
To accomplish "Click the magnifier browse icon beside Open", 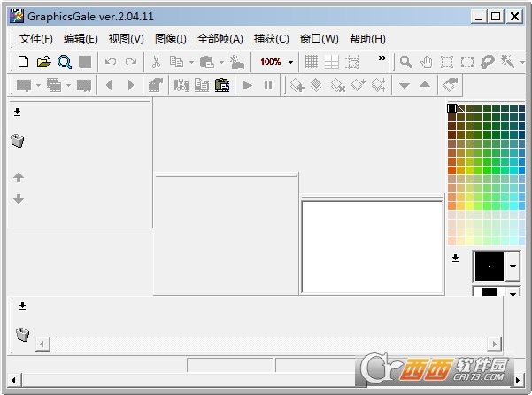I will (64, 62).
